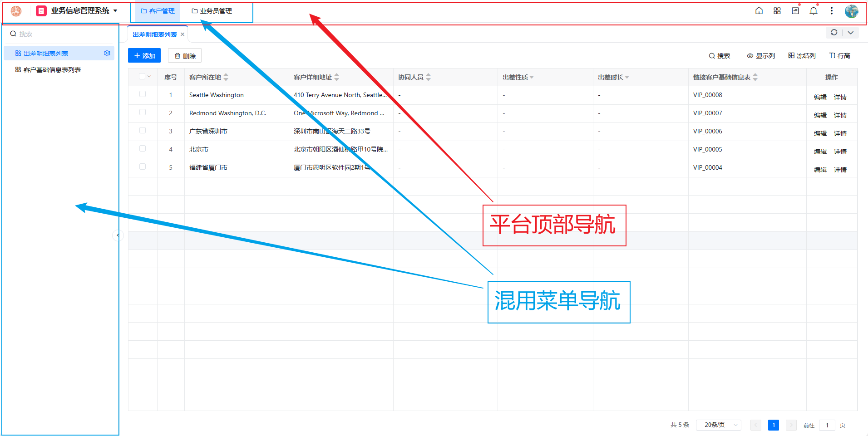Check the box for Seattle Washington row

pyautogui.click(x=143, y=94)
